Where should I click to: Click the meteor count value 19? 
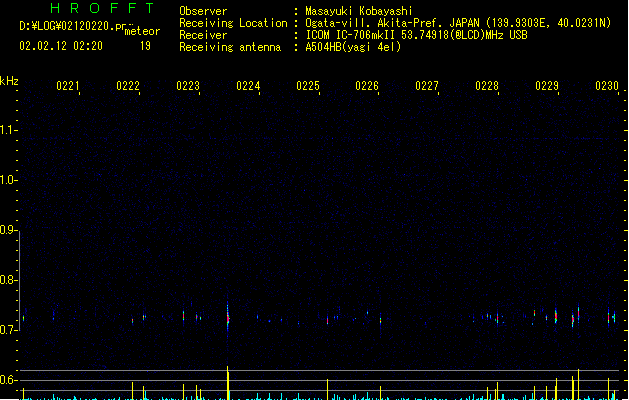pos(145,46)
